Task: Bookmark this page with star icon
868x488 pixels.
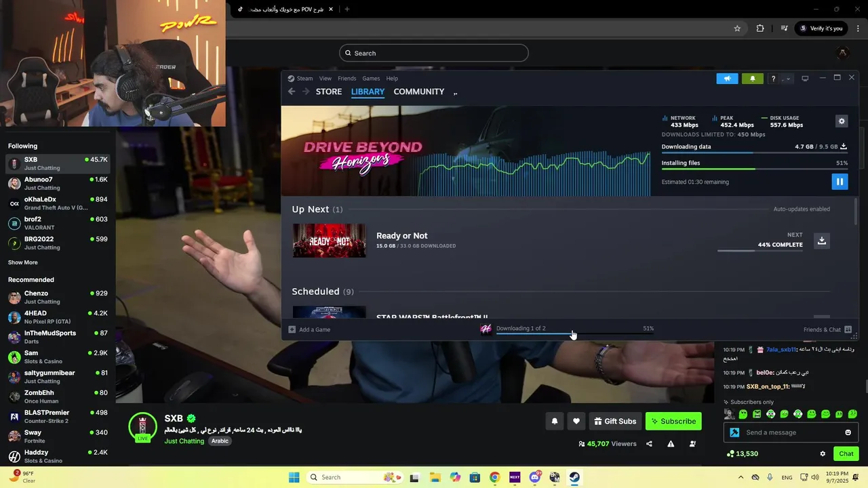Action: coord(737,28)
